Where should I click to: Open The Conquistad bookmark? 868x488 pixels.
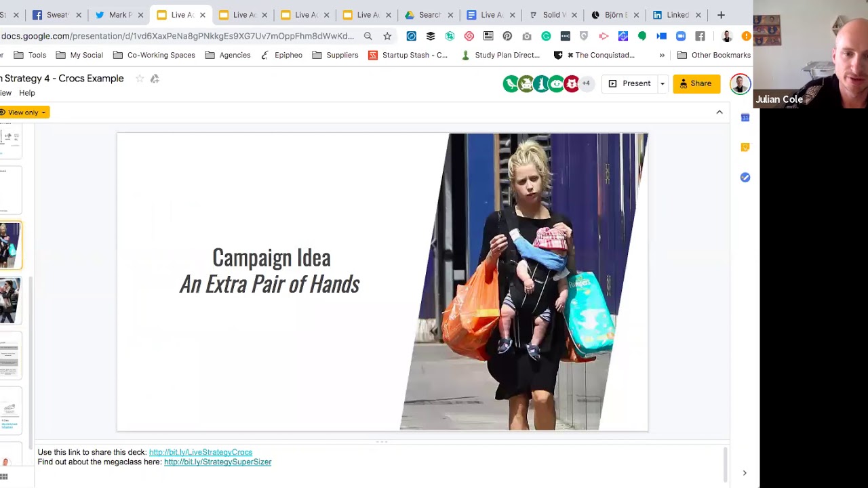click(x=594, y=55)
